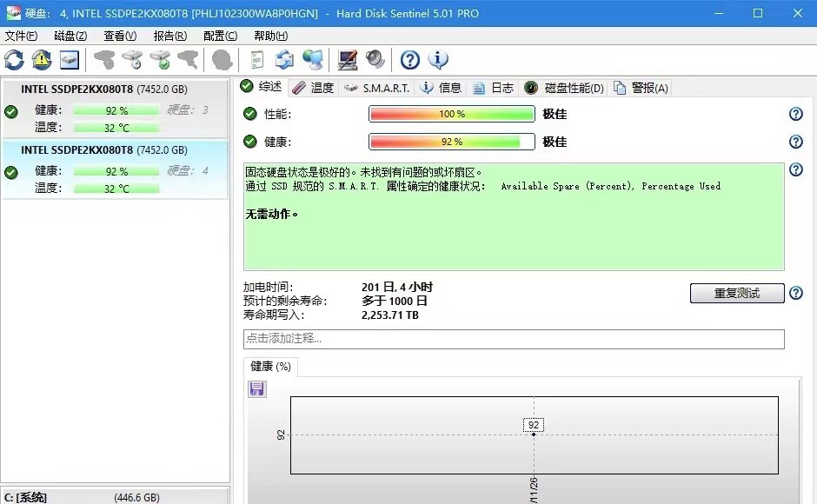Viewport: 817px width, 504px height.
Task: Click the info bubble toolbar icon
Action: (x=438, y=60)
